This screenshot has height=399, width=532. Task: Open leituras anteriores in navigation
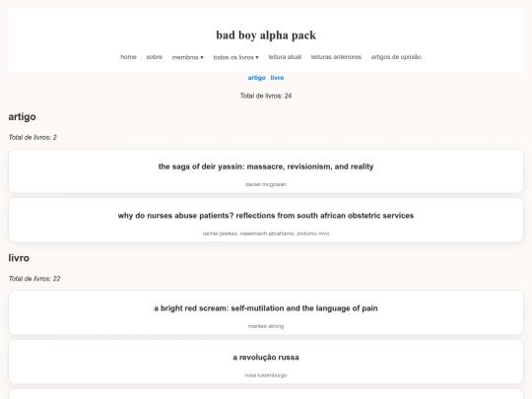pos(336,57)
